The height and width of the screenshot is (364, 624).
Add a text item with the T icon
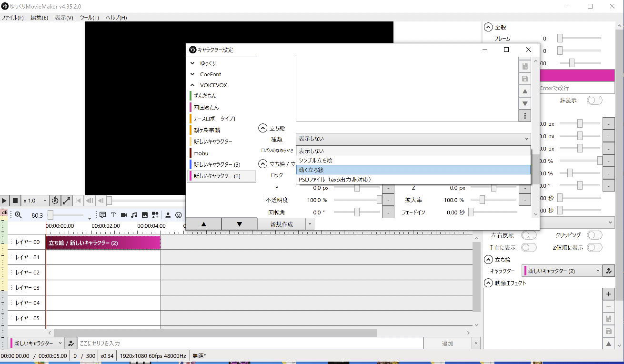(x=113, y=215)
